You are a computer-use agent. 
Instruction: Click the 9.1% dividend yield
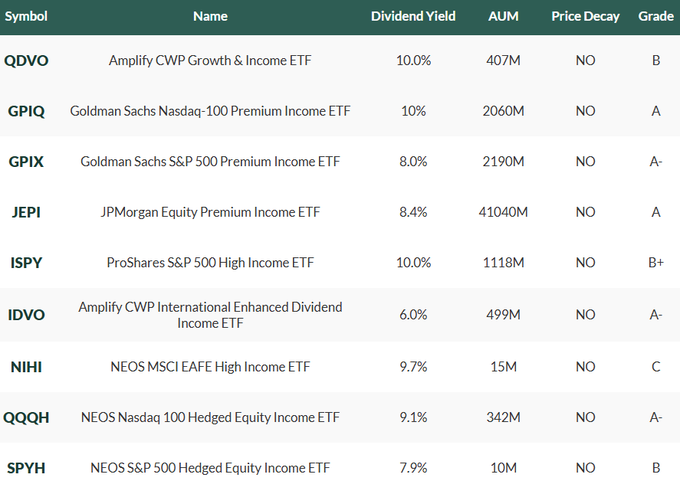[413, 418]
